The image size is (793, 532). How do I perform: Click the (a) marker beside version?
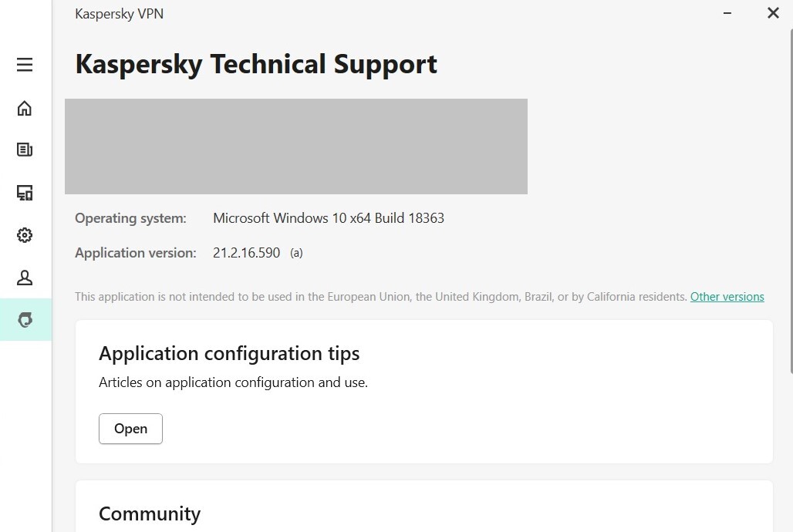296,253
